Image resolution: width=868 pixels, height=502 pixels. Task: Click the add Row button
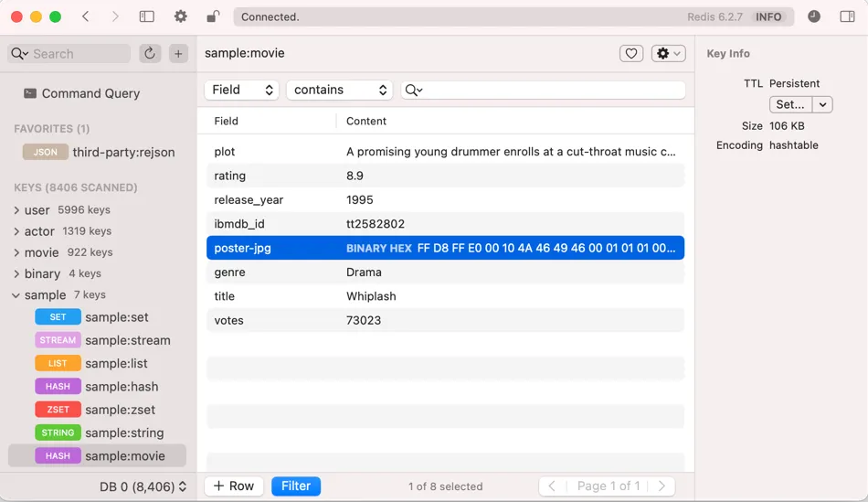click(x=234, y=486)
